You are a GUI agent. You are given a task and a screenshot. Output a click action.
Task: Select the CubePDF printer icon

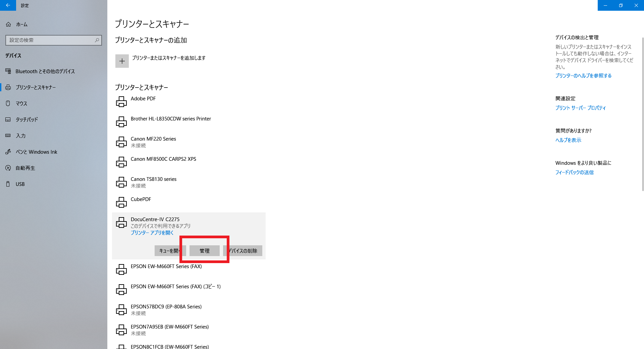121,202
